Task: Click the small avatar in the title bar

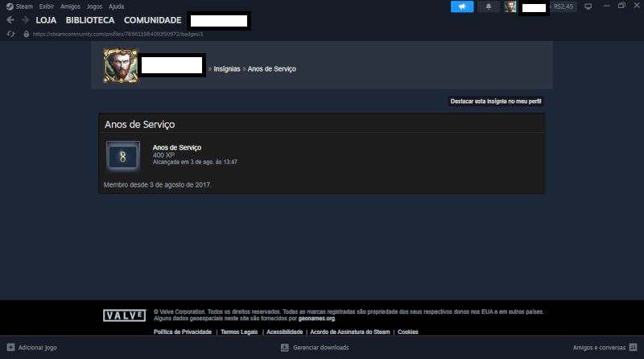Action: pyautogui.click(x=510, y=6)
